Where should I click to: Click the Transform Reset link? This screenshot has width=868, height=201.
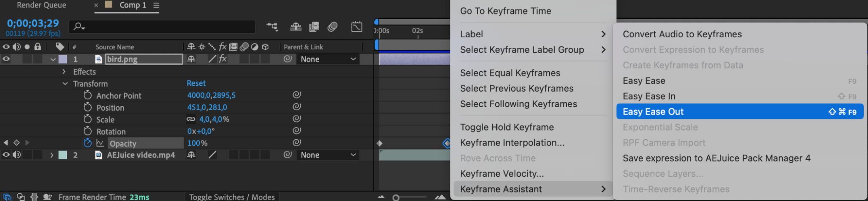click(x=196, y=83)
